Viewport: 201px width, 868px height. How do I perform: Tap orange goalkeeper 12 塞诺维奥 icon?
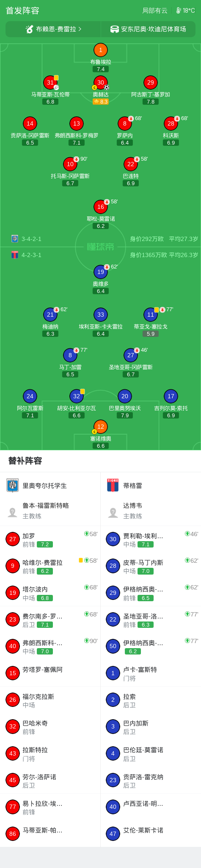[x=100, y=427]
